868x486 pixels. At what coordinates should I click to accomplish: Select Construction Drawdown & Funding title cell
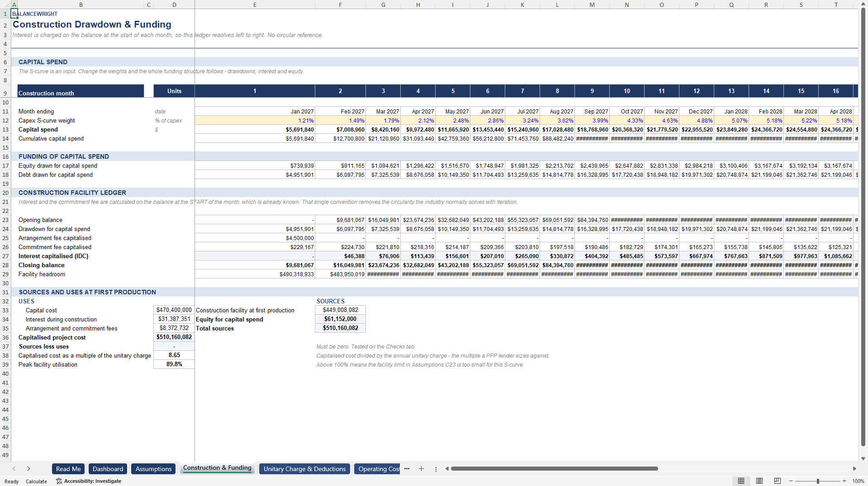point(92,24)
